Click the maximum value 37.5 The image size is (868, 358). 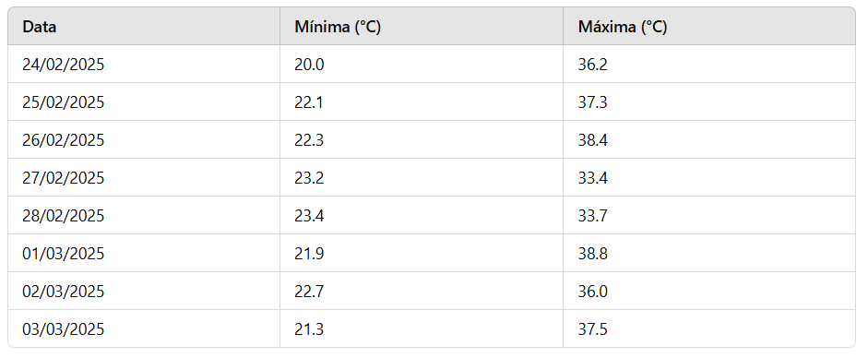[x=593, y=329]
